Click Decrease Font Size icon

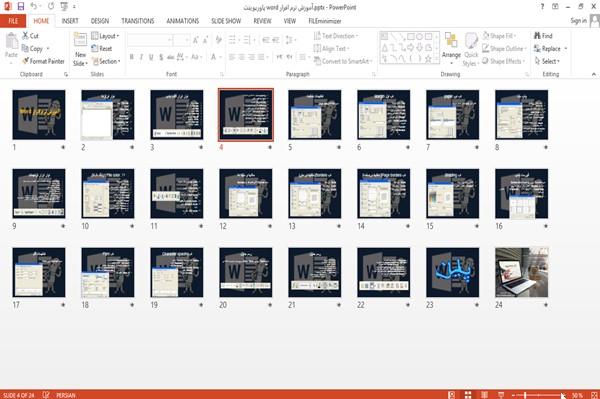pyautogui.click(x=206, y=40)
